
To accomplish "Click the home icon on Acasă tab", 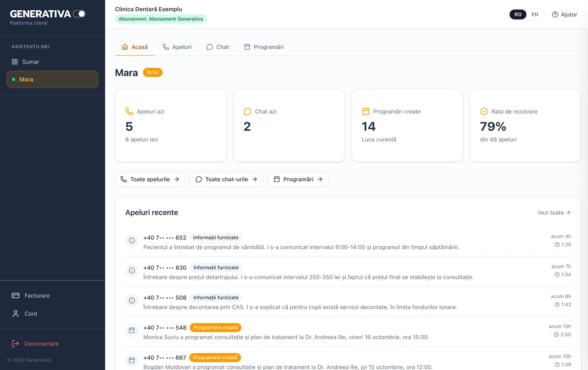I will pyautogui.click(x=125, y=47).
